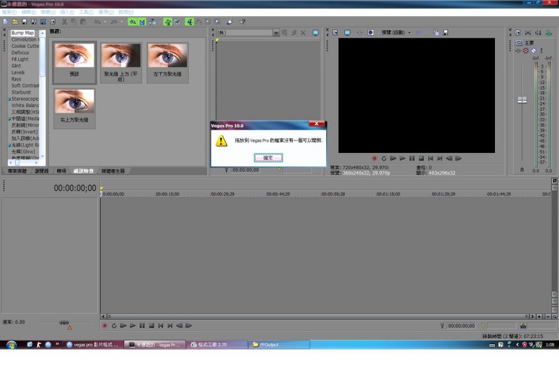
Task: Open the Undo history dropdown arrow
Action: (105, 22)
